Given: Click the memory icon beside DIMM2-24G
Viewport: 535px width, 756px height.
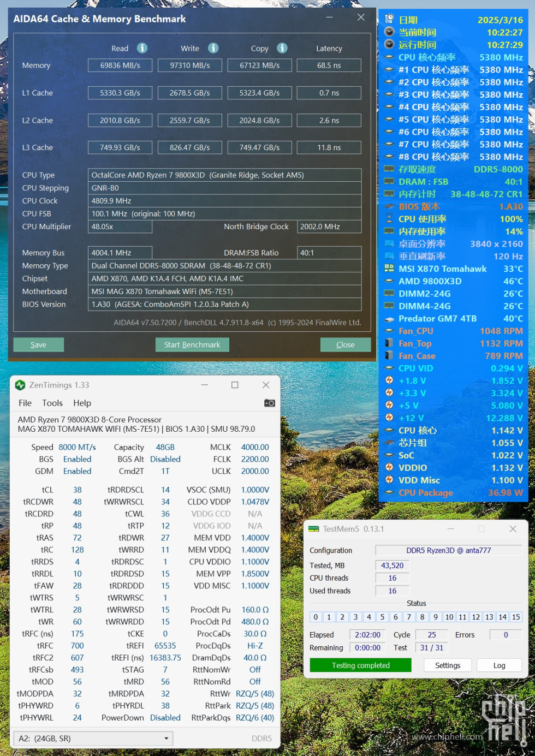Looking at the screenshot, I should 389,294.
